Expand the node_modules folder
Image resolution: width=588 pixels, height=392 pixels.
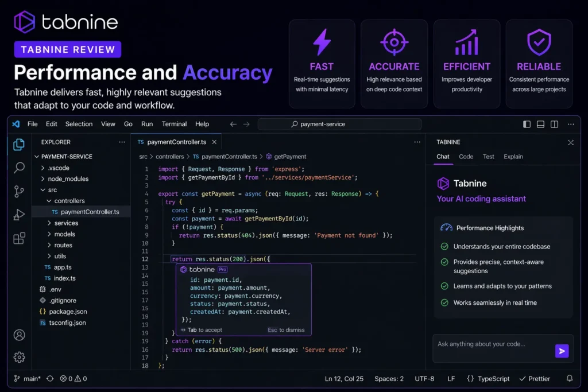tap(42, 178)
